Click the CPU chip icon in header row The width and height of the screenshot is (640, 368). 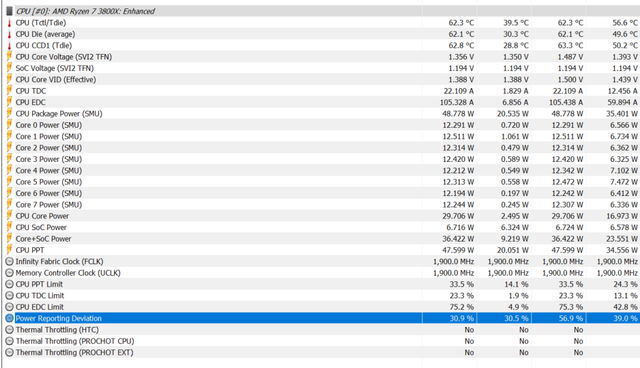click(9, 11)
